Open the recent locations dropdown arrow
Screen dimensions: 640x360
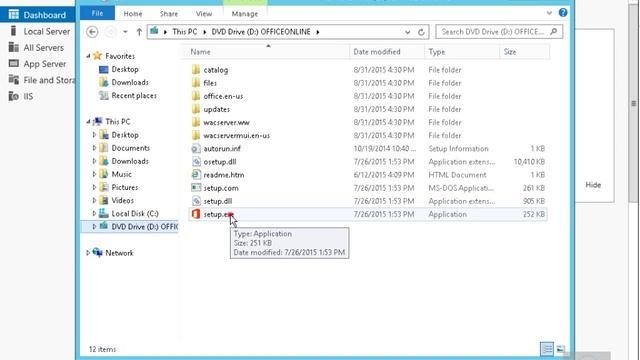(125, 32)
